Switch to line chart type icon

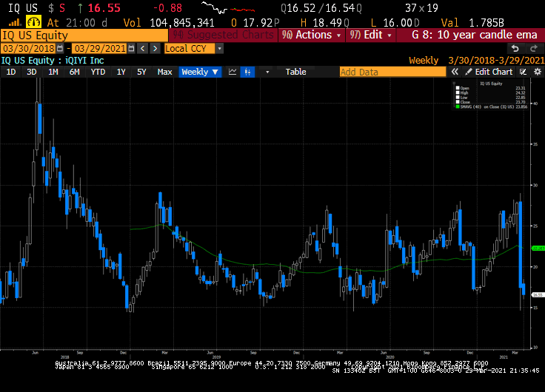pos(233,72)
